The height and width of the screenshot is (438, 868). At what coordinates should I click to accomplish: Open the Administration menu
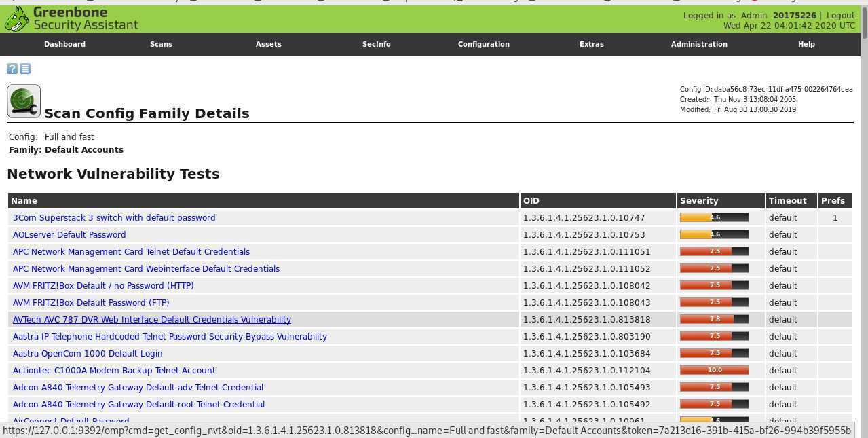click(699, 44)
